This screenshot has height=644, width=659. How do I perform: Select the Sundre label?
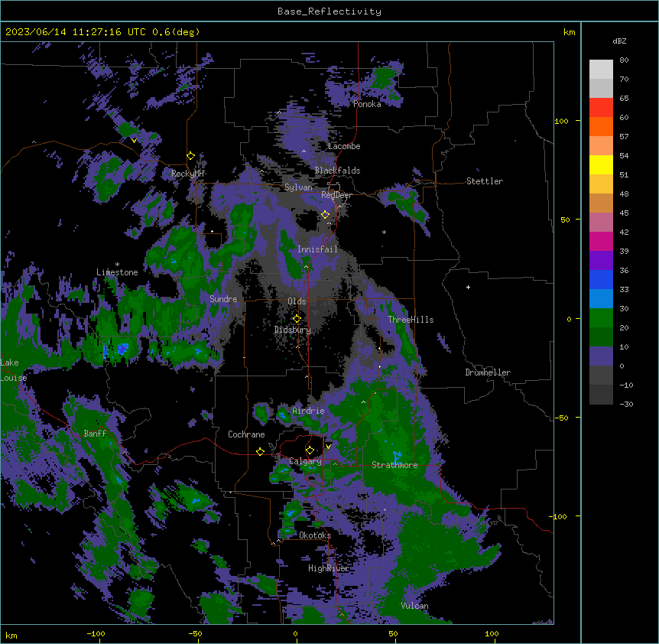point(223,299)
